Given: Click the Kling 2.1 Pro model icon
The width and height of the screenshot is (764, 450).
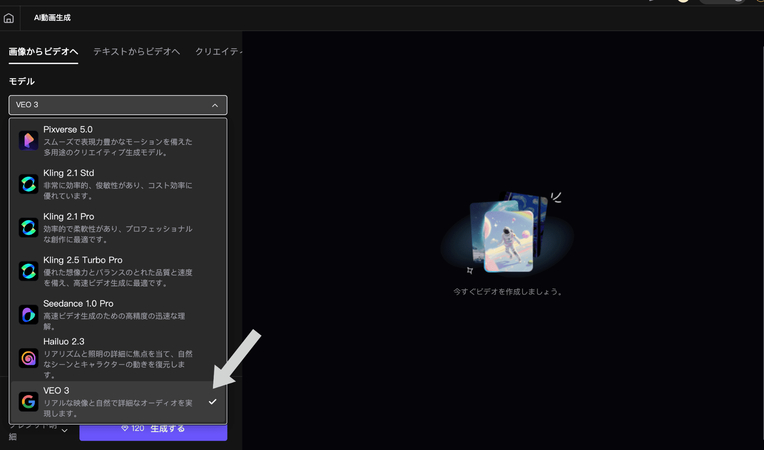Looking at the screenshot, I should [28, 228].
